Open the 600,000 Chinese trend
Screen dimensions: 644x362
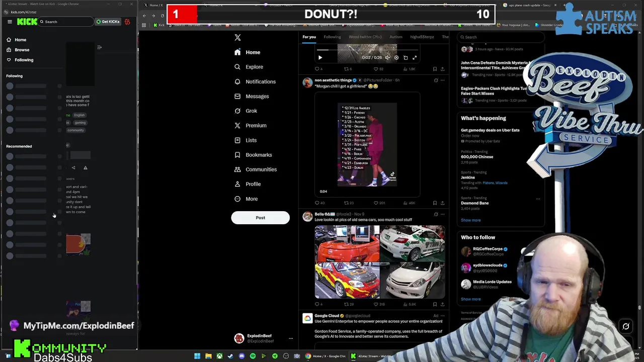click(477, 157)
